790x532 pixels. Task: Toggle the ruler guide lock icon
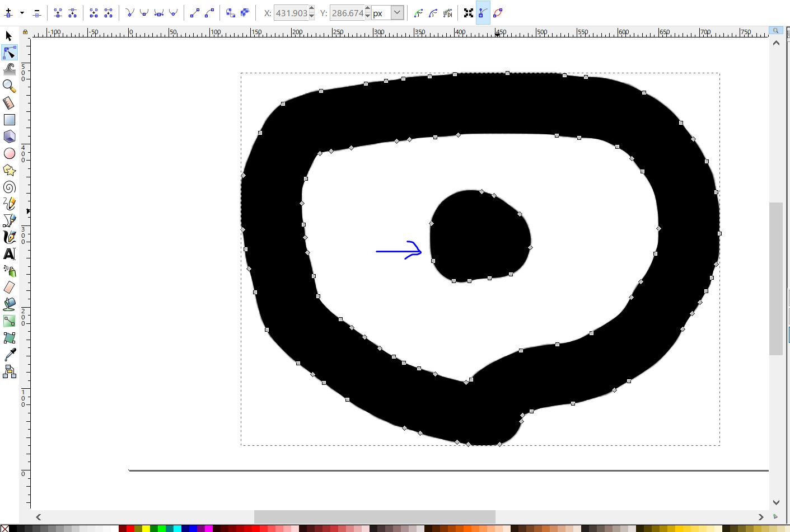(25, 32)
